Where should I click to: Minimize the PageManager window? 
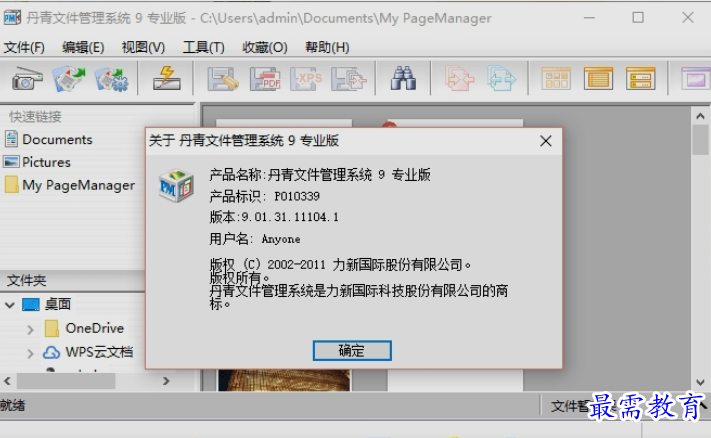tap(589, 18)
